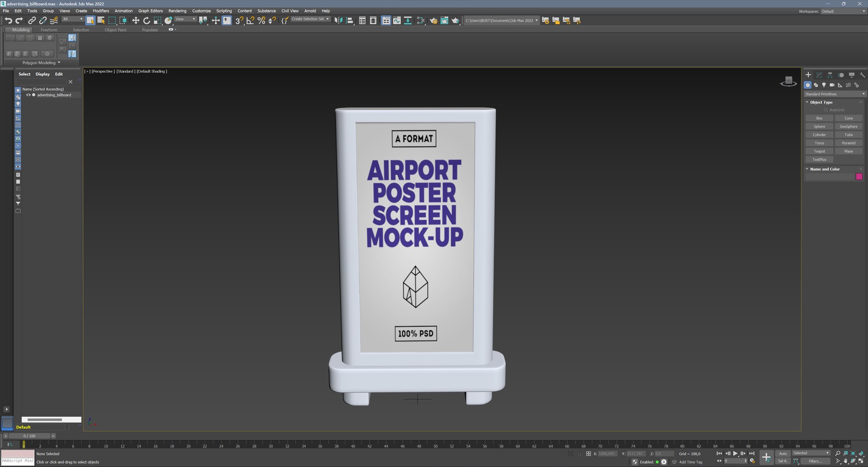Open the Modify panel tab icon
Image resolution: width=868 pixels, height=467 pixels.
[x=819, y=75]
